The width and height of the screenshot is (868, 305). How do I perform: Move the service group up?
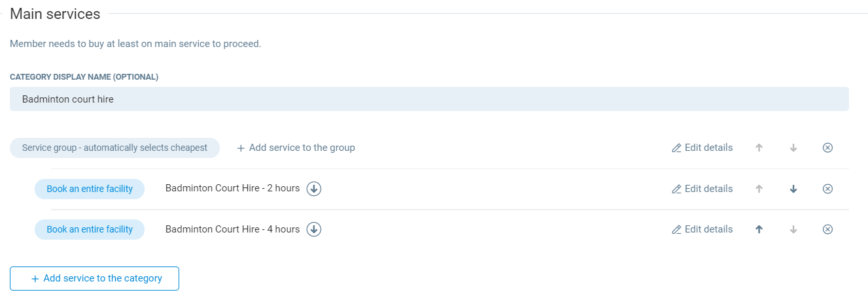point(759,148)
